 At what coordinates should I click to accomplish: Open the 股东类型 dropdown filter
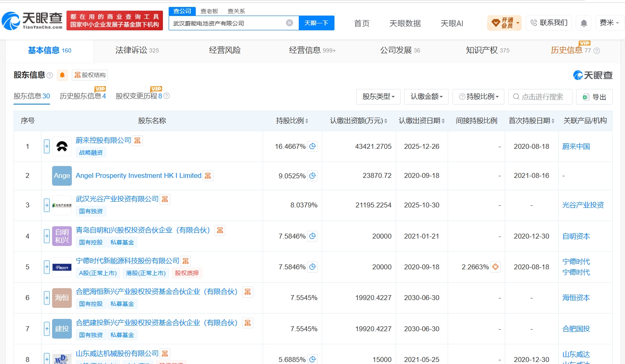click(378, 97)
